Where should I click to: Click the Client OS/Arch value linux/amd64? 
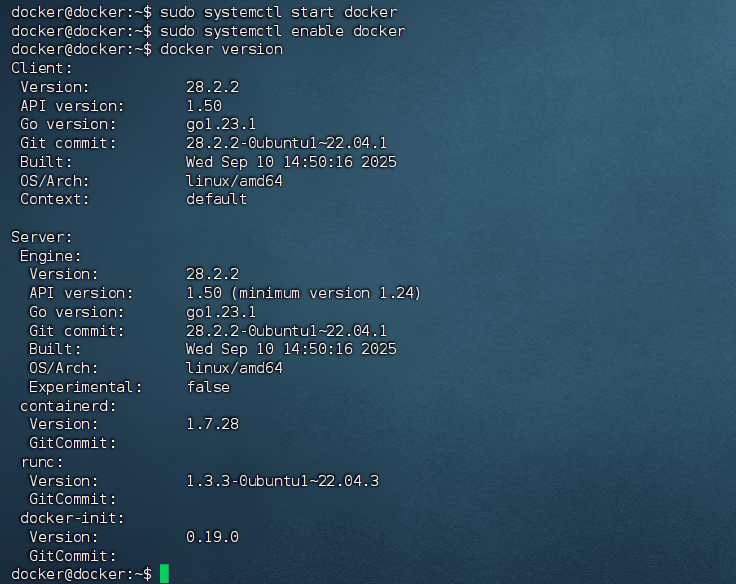click(x=234, y=181)
